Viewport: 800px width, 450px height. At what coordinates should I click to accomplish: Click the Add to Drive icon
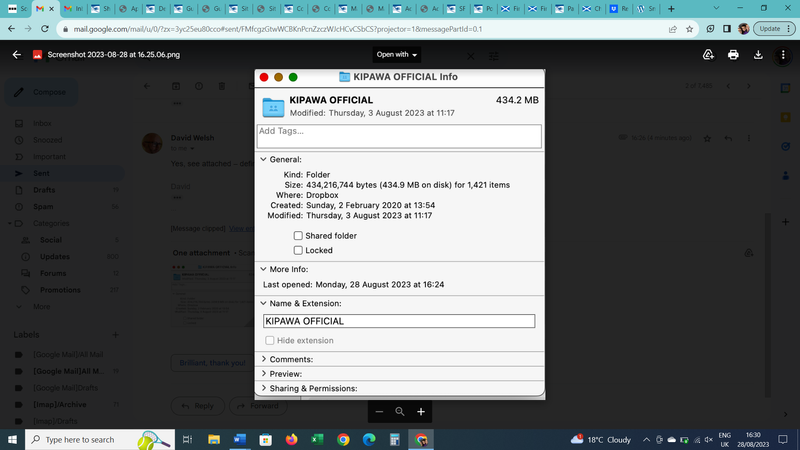(x=708, y=54)
